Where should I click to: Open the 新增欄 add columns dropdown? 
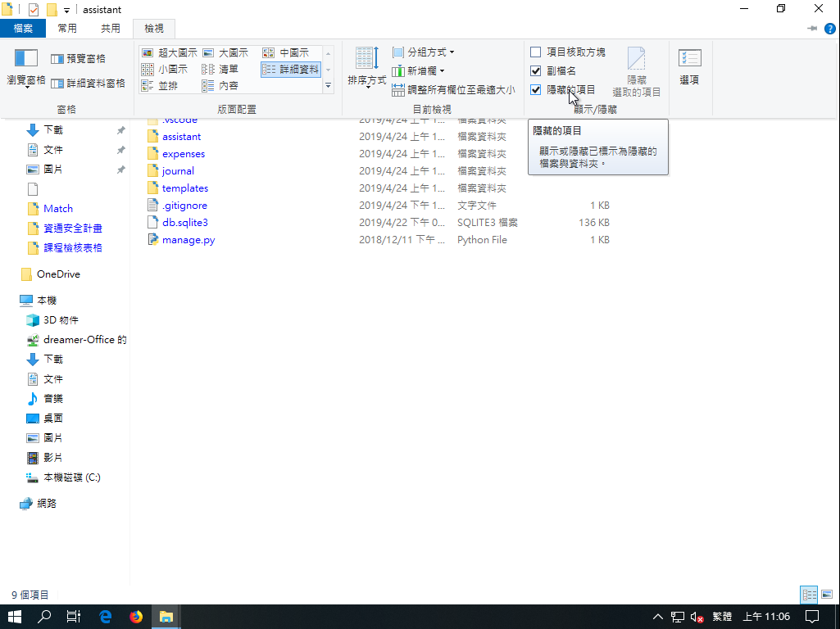click(x=418, y=71)
